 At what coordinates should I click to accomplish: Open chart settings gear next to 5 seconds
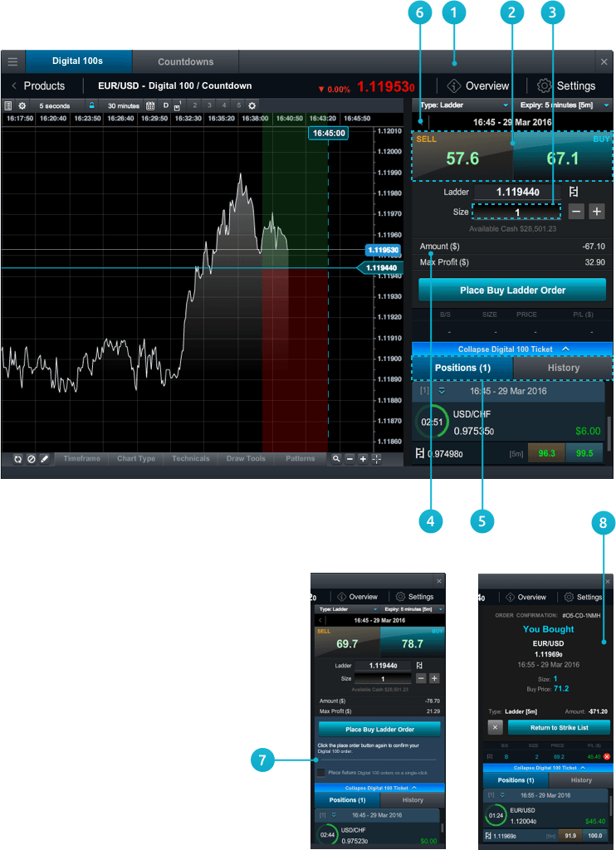tap(22, 105)
